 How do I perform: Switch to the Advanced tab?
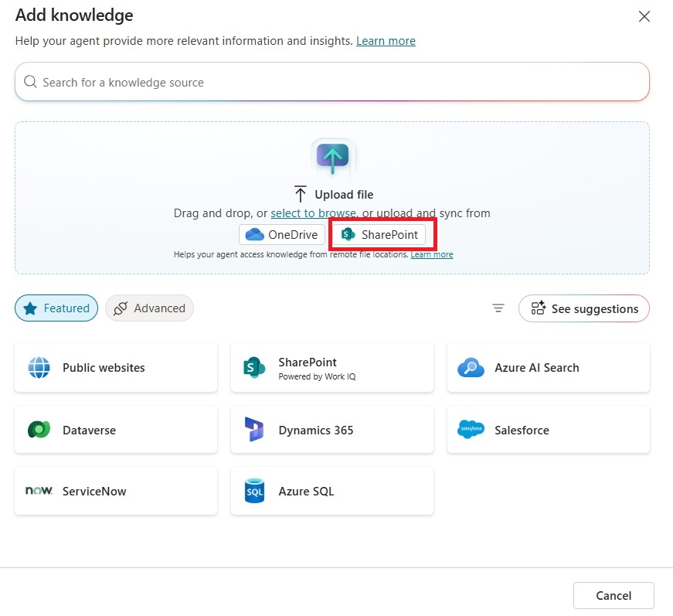(x=149, y=308)
